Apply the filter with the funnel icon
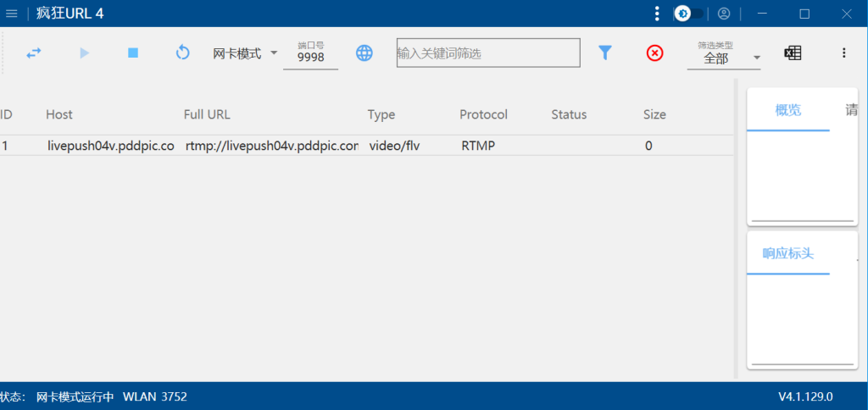This screenshot has width=868, height=410. [605, 53]
